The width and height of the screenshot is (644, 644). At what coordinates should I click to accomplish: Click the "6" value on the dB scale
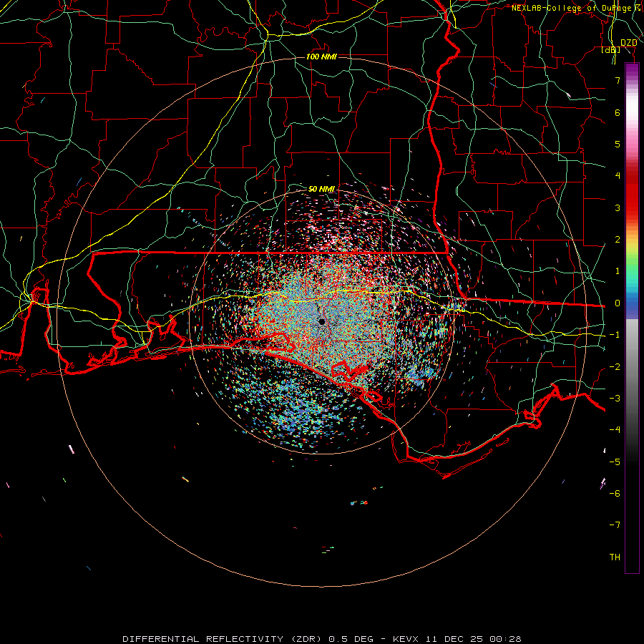point(618,112)
